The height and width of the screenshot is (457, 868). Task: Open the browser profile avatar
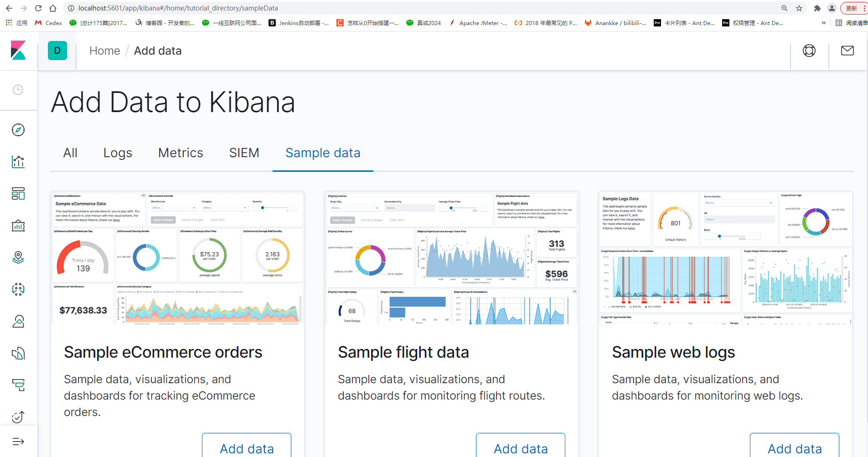click(x=832, y=8)
